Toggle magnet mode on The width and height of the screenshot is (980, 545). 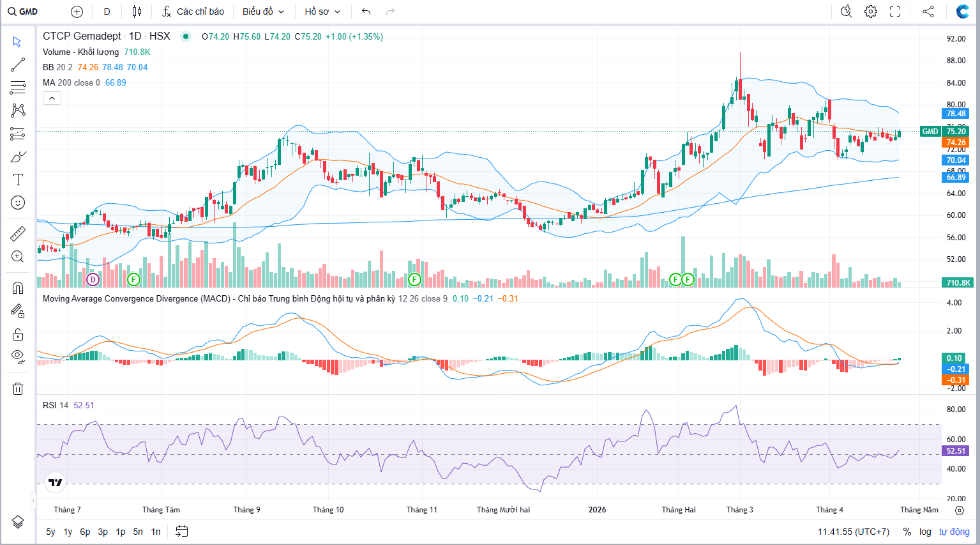tap(18, 288)
